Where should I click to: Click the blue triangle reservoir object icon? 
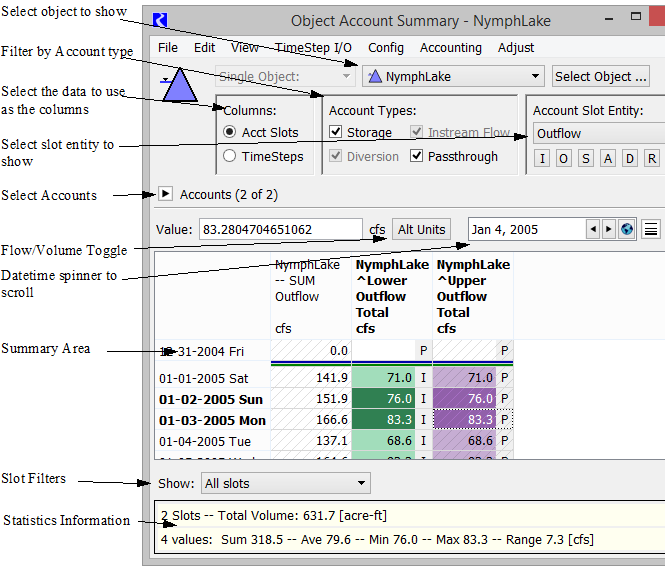pos(180,85)
